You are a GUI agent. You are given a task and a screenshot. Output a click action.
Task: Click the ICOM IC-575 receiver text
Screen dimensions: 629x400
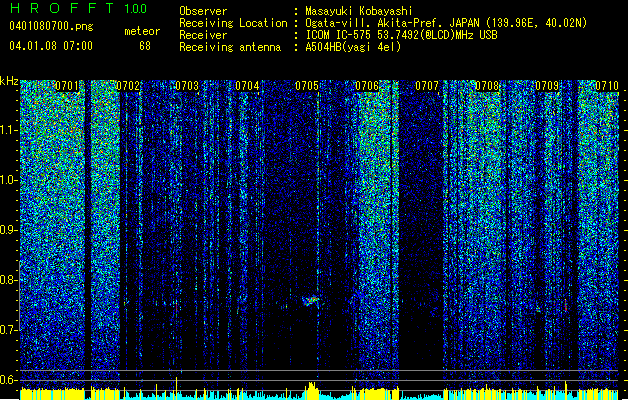401,35
